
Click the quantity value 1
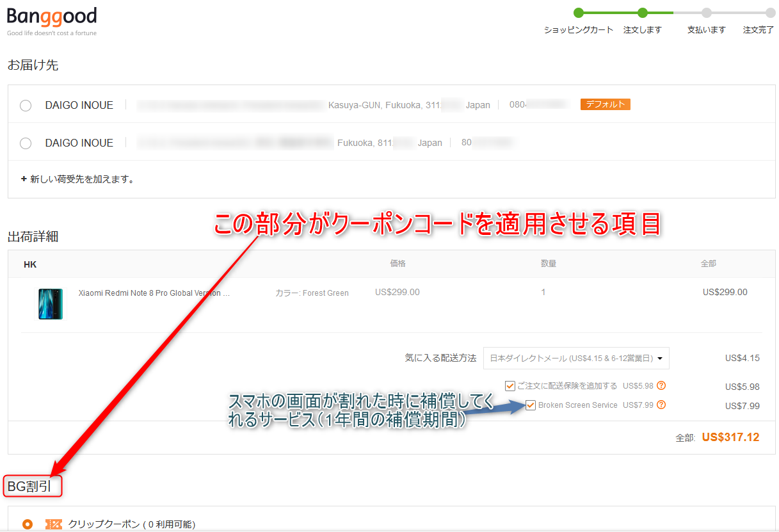click(543, 293)
